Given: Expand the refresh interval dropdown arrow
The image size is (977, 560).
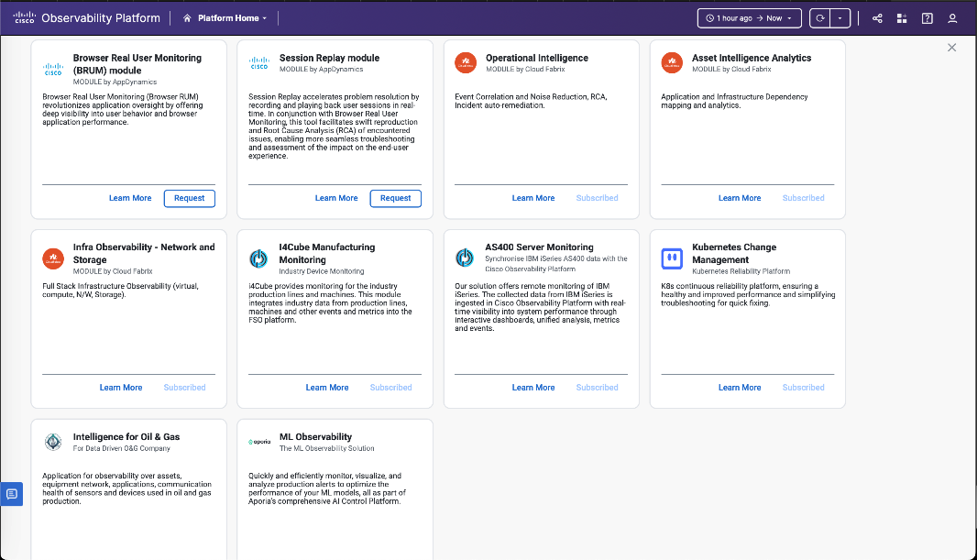Looking at the screenshot, I should 841,18.
